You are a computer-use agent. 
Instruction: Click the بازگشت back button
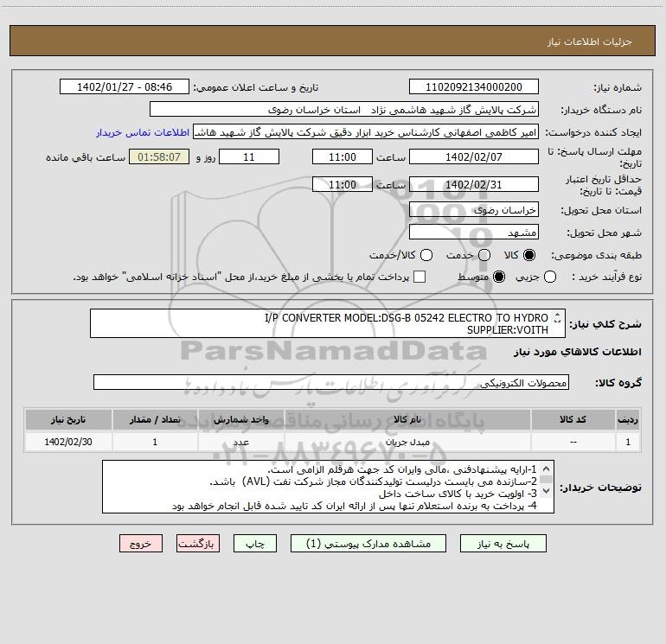198,544
